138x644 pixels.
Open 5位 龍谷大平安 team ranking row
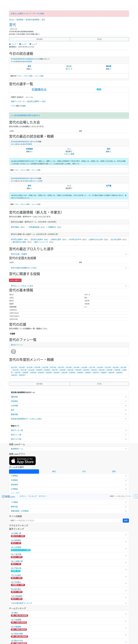click(69, 642)
